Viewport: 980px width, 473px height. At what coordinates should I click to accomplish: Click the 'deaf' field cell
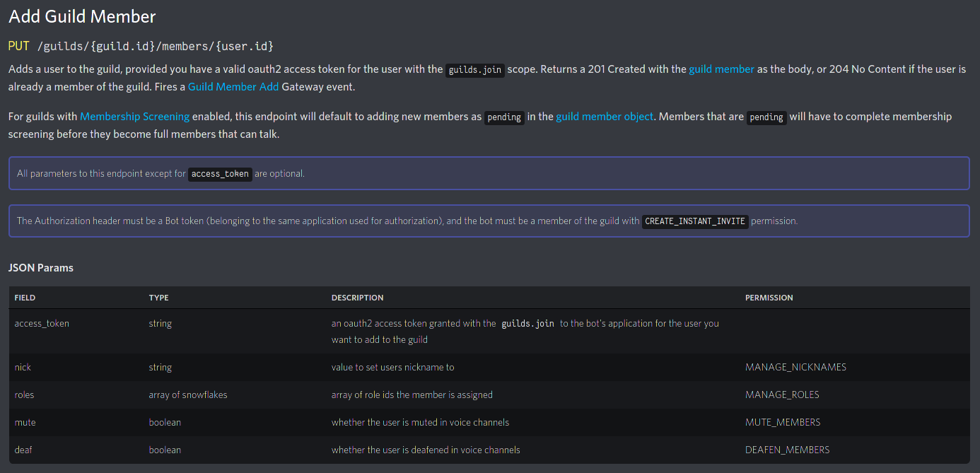pyautogui.click(x=24, y=450)
